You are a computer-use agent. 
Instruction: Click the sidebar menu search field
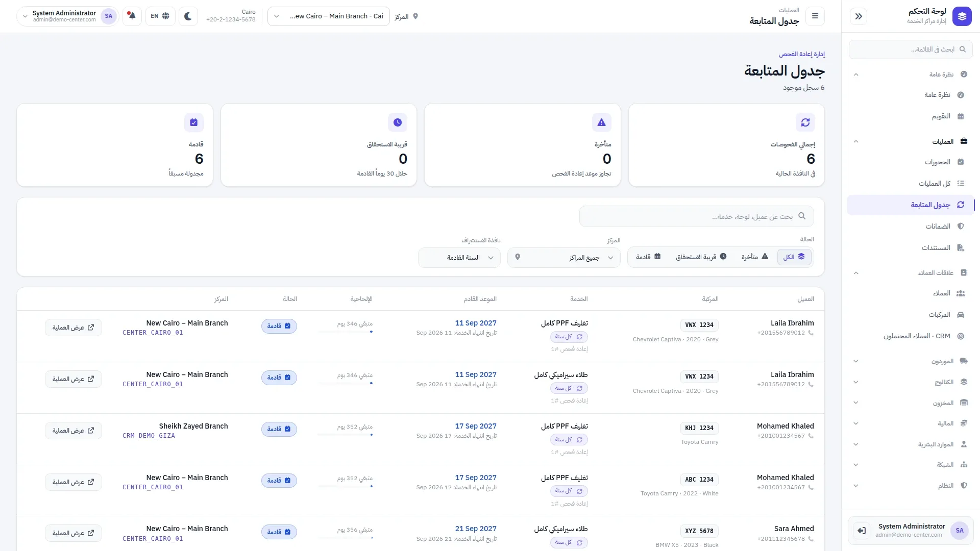[x=911, y=49]
